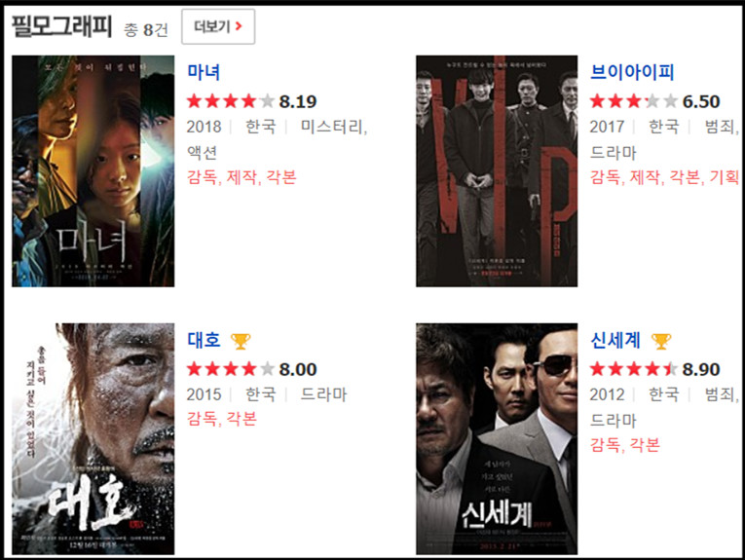Select the 신세계 movie poster thumbnail
This screenshot has height=560, width=745.
[x=497, y=439]
